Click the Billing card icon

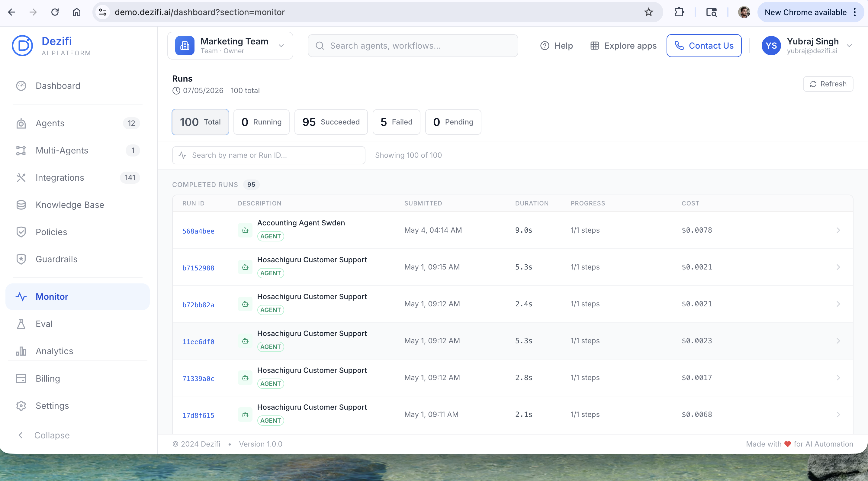[21, 379]
